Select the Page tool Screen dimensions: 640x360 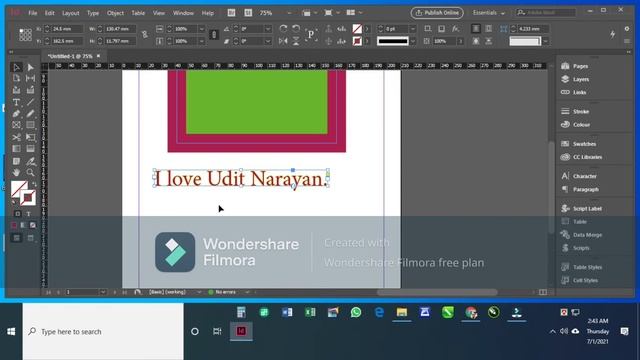(16, 78)
